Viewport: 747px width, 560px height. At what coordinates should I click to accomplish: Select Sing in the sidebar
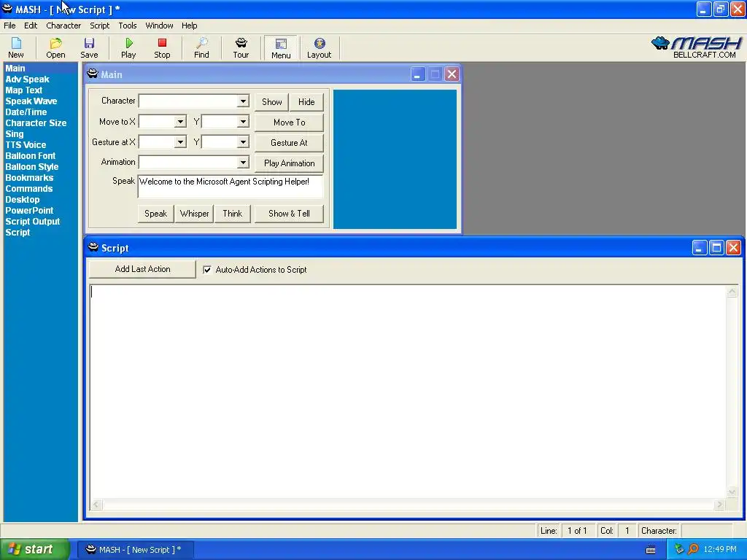[15, 134]
